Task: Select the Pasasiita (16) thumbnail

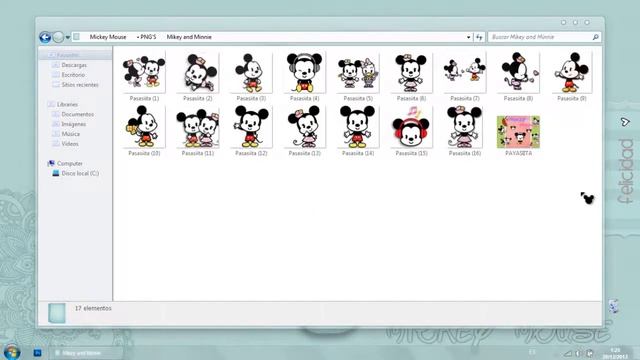Action: click(464, 127)
